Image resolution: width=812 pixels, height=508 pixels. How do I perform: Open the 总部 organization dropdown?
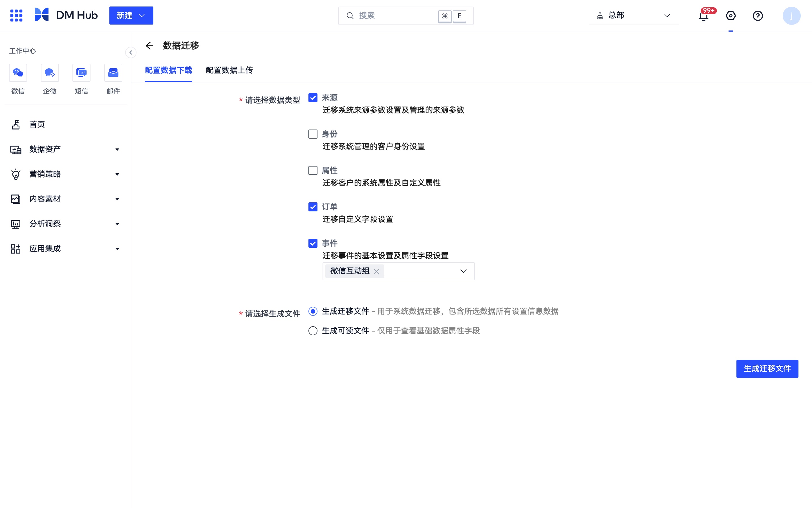[x=634, y=16]
